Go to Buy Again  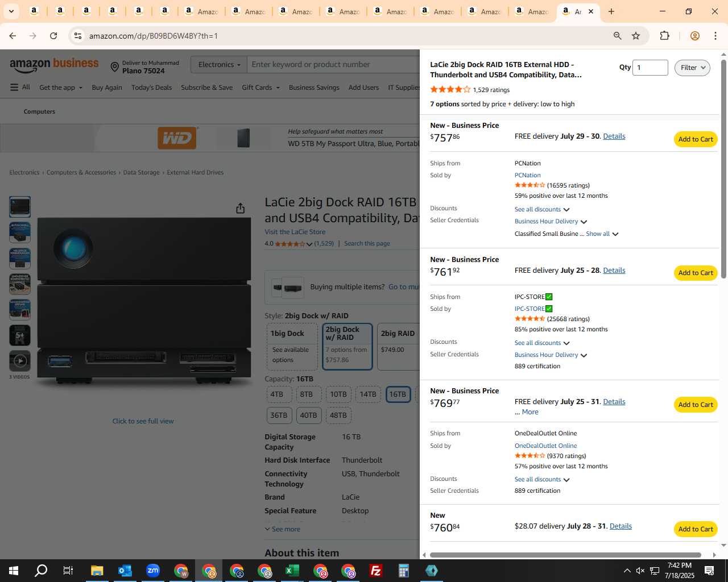[x=107, y=88]
